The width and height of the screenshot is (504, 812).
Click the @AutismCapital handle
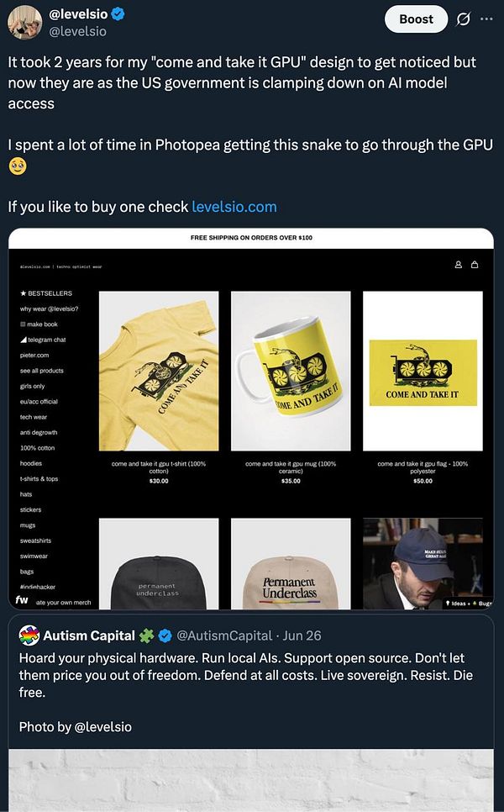224,635
